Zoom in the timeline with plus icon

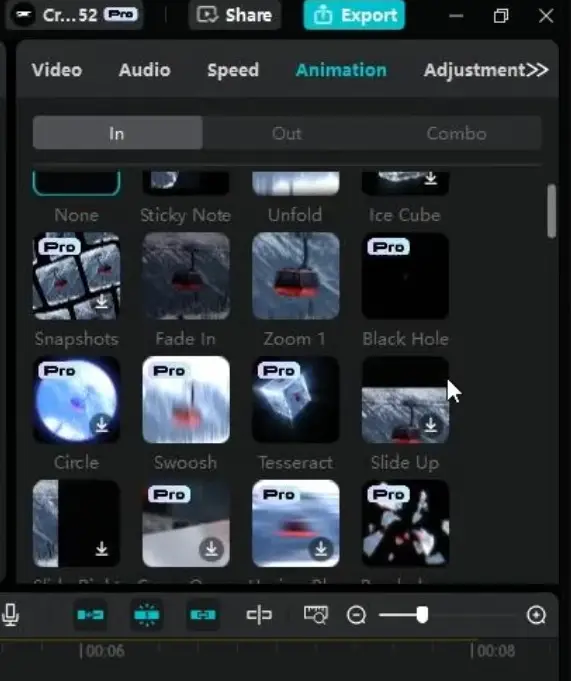point(536,615)
